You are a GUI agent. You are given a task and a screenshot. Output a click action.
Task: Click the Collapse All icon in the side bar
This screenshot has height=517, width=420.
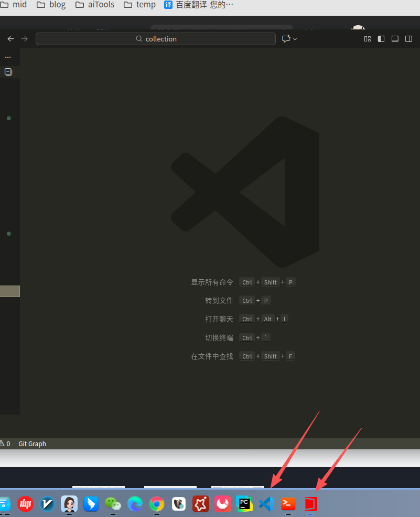(x=8, y=71)
